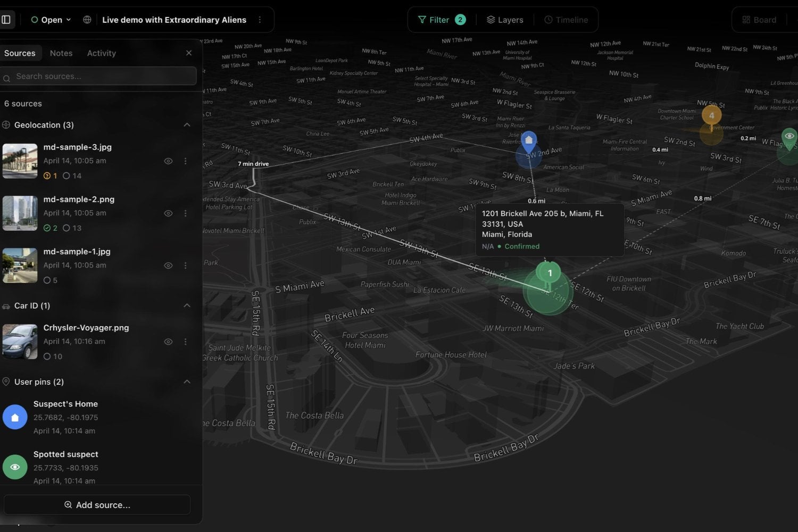Click the Search sources field
The image size is (798, 532).
[98, 76]
